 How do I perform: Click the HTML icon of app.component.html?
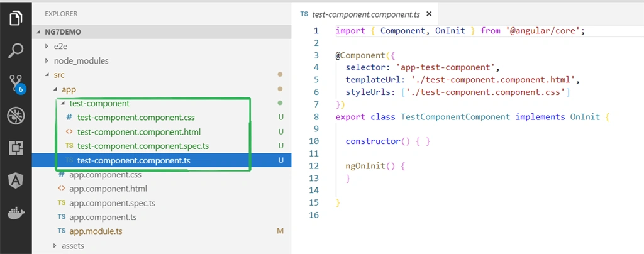[x=62, y=189]
